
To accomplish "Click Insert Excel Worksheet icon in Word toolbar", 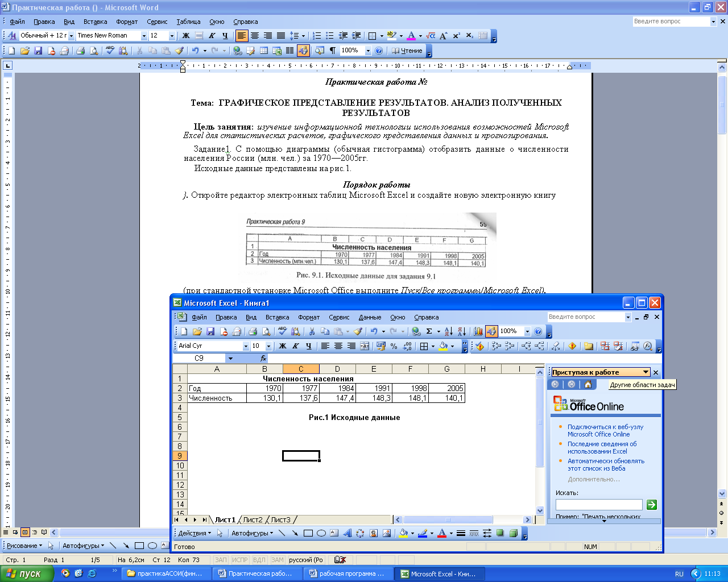I will click(x=277, y=51).
